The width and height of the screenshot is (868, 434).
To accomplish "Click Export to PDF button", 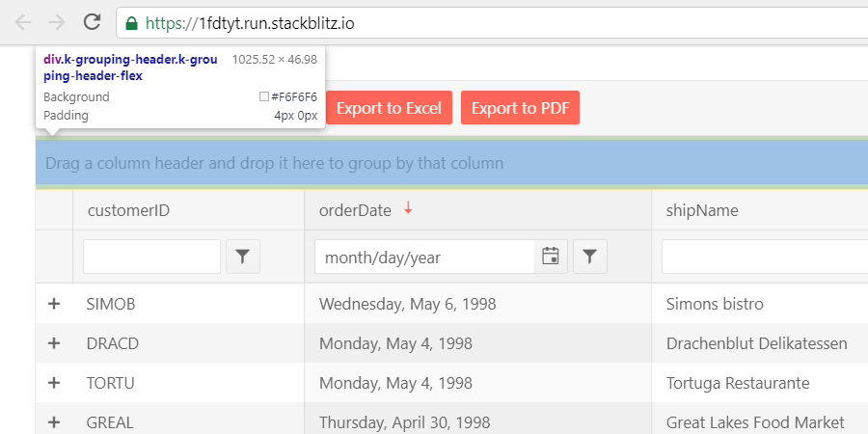I will point(521,107).
